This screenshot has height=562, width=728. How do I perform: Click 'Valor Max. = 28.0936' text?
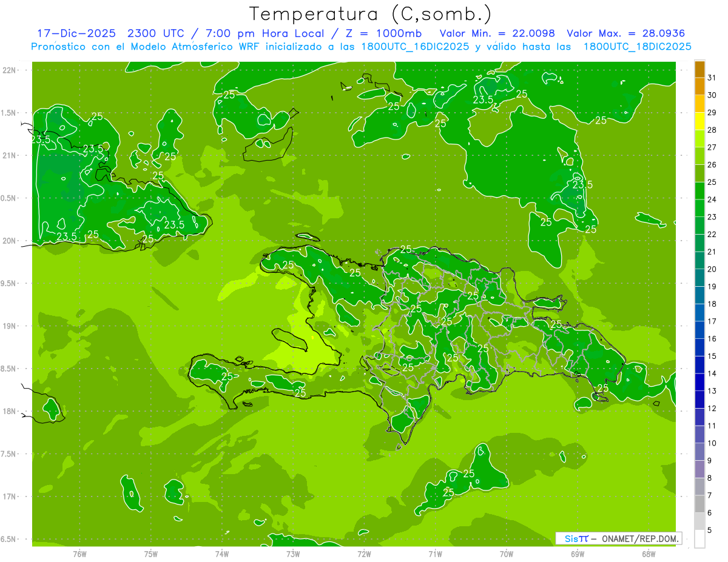coord(625,33)
